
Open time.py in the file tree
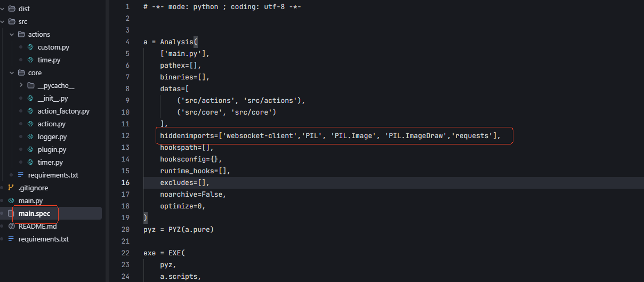click(49, 60)
